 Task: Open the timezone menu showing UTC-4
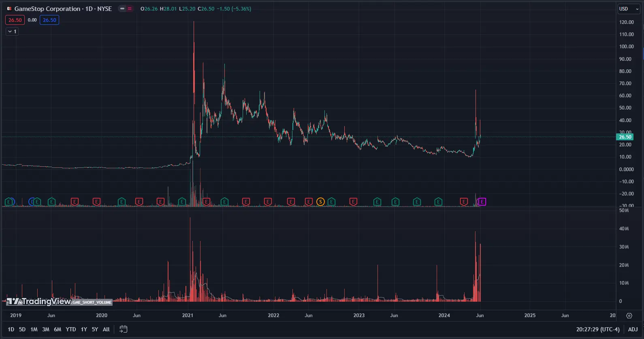point(598,329)
